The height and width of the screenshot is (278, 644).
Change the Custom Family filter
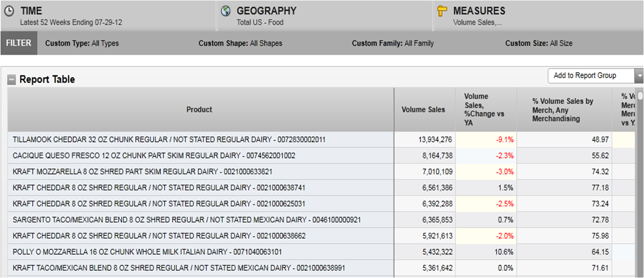[x=392, y=43]
